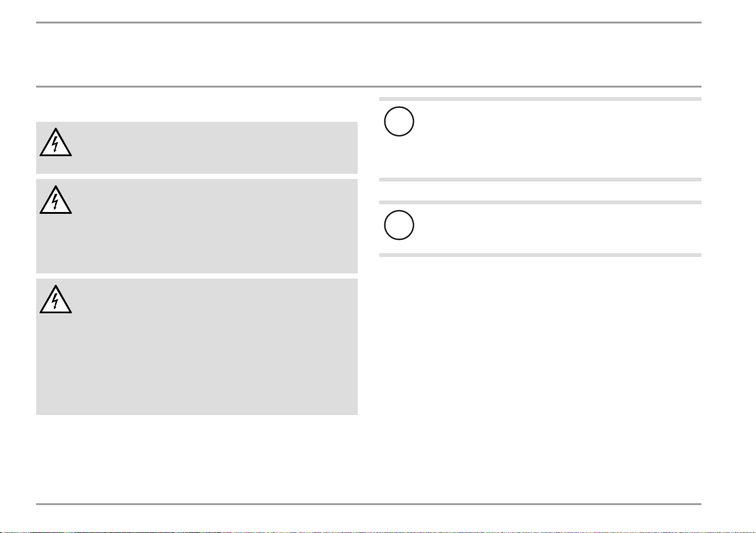Click the upper empty circle note icon

tap(399, 121)
